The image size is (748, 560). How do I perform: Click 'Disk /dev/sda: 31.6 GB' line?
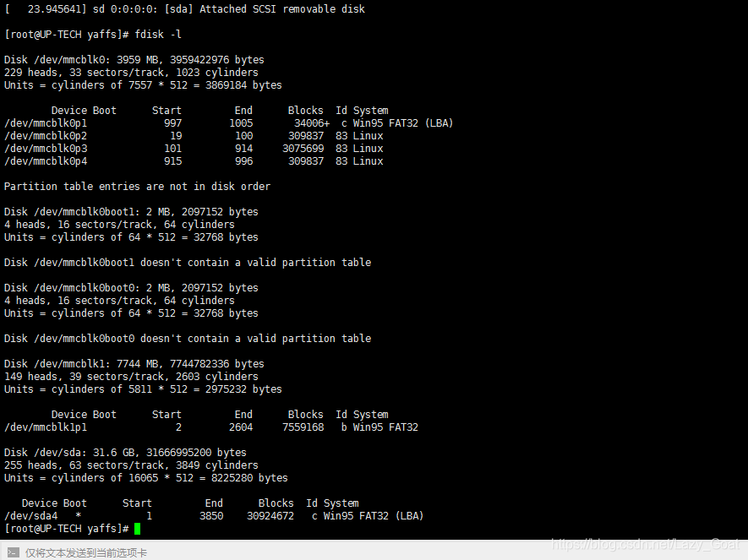point(125,452)
